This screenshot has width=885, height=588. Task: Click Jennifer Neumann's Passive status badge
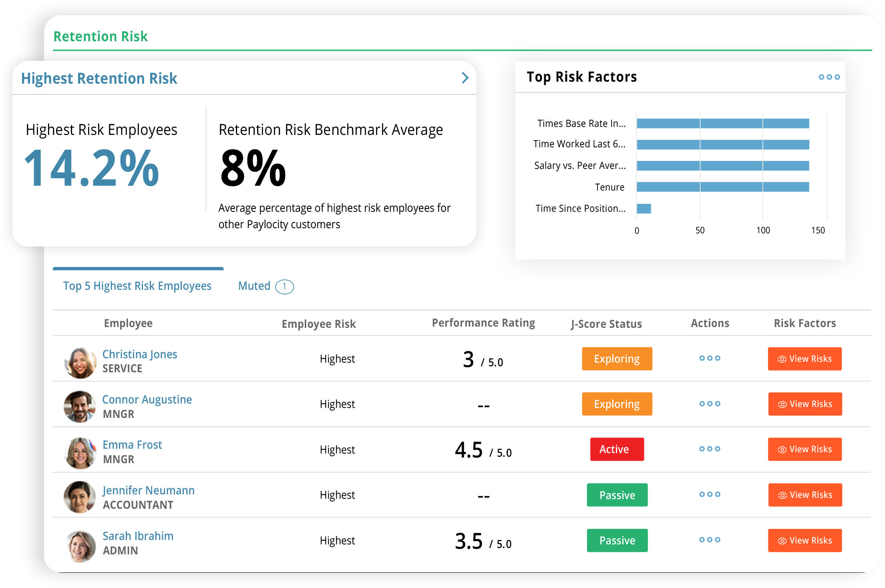[x=617, y=495]
